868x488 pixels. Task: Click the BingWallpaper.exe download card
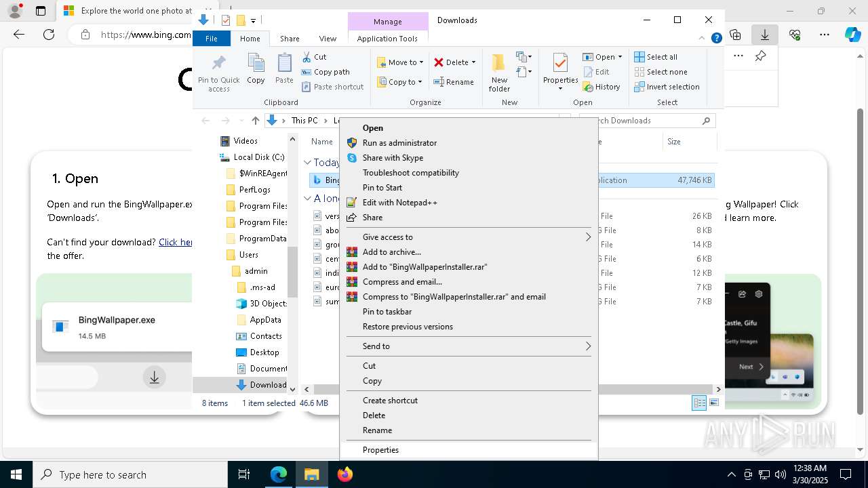click(117, 327)
